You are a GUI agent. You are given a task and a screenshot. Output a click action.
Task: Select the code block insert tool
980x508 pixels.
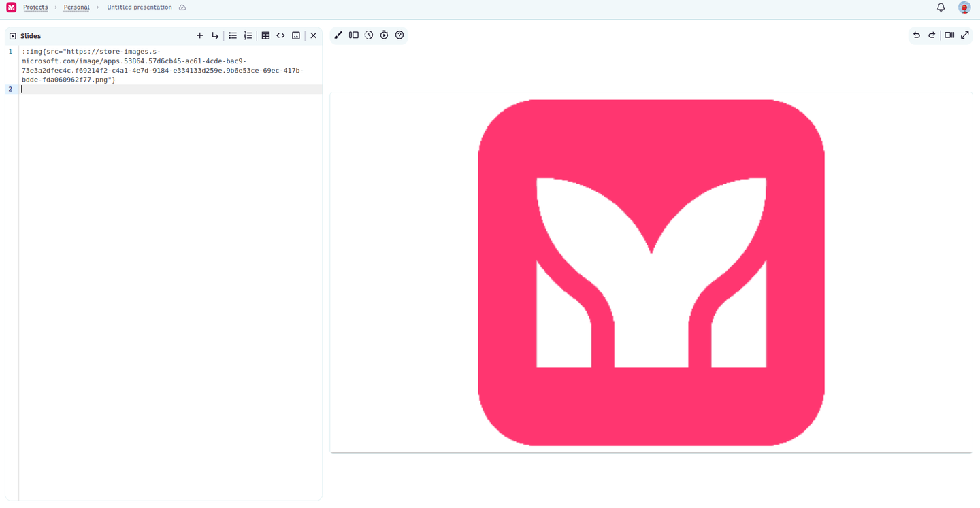pyautogui.click(x=280, y=35)
